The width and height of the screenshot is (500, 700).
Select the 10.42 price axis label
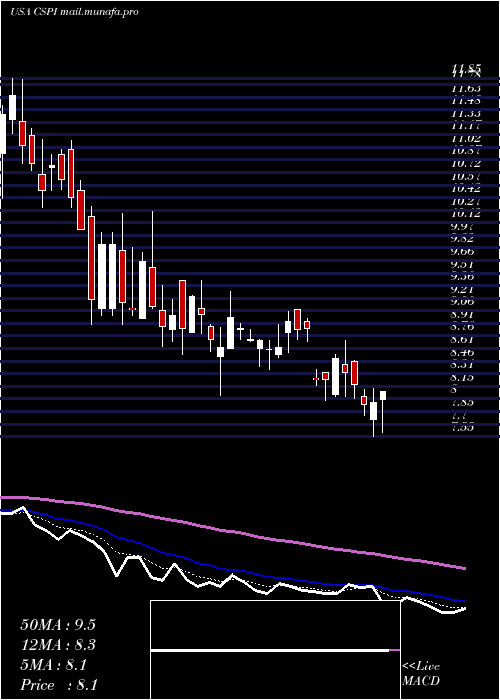(x=466, y=188)
